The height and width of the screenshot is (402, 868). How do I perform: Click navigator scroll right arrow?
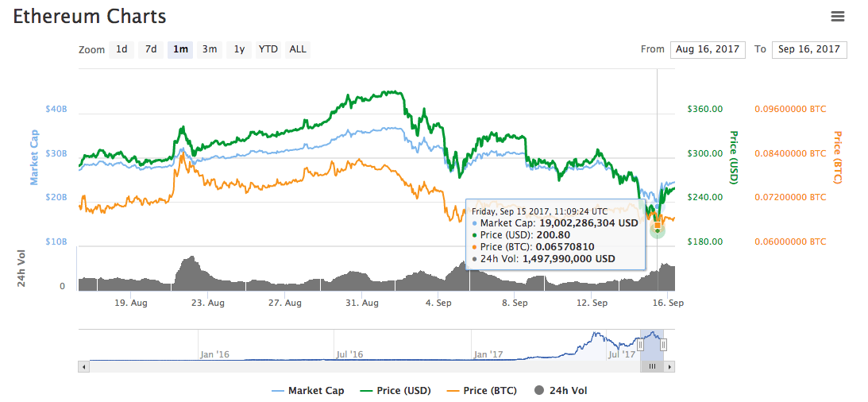tap(670, 366)
